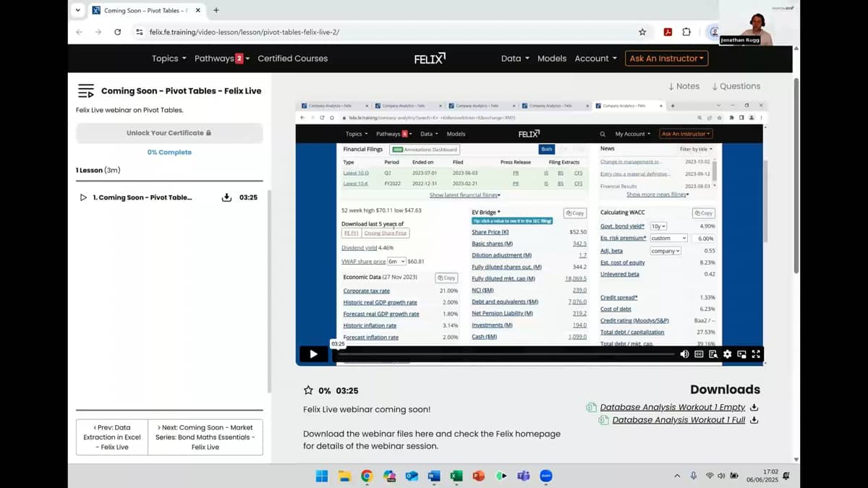Download lesson 1 via its download icon
This screenshot has height=488, width=868.
pos(226,197)
